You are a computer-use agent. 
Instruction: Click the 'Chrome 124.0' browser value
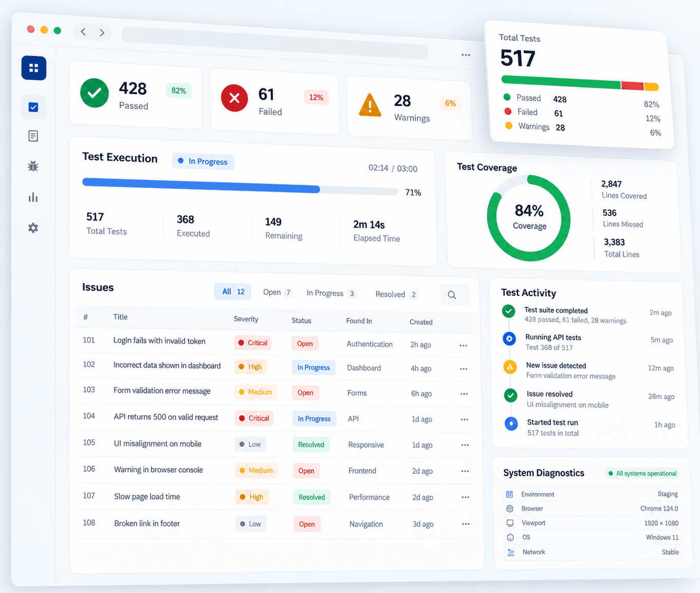click(x=659, y=509)
